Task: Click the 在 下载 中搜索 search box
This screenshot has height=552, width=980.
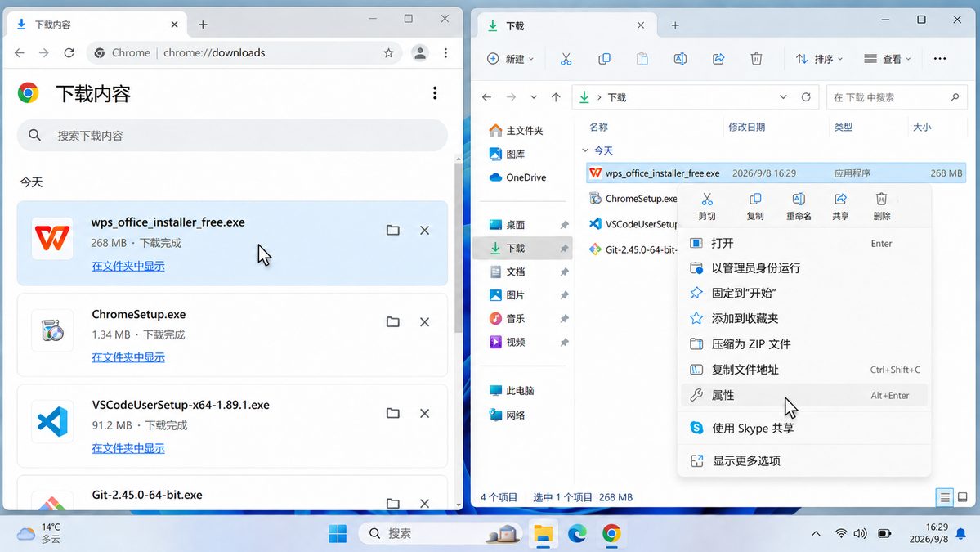Action: coord(897,96)
